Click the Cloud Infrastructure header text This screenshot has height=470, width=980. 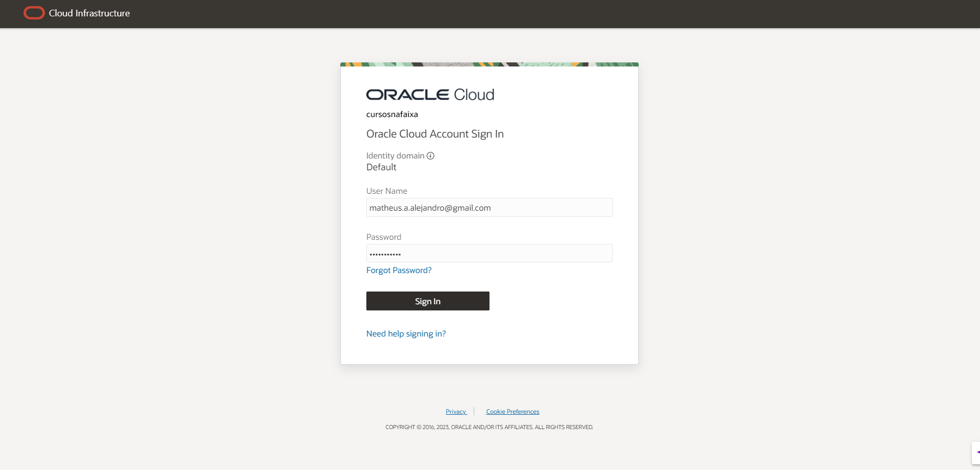tap(88, 13)
